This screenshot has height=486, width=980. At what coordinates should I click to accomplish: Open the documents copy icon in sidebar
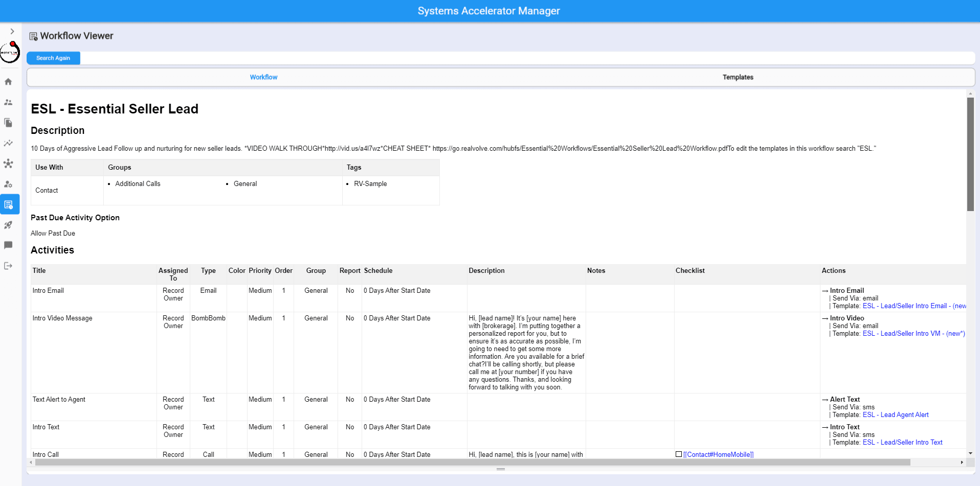click(x=8, y=123)
